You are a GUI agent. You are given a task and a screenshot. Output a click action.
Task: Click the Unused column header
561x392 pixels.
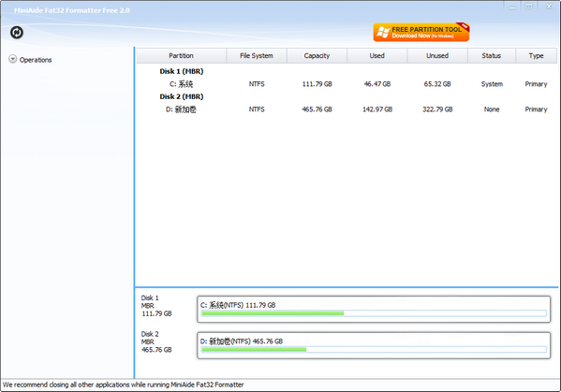click(x=437, y=56)
